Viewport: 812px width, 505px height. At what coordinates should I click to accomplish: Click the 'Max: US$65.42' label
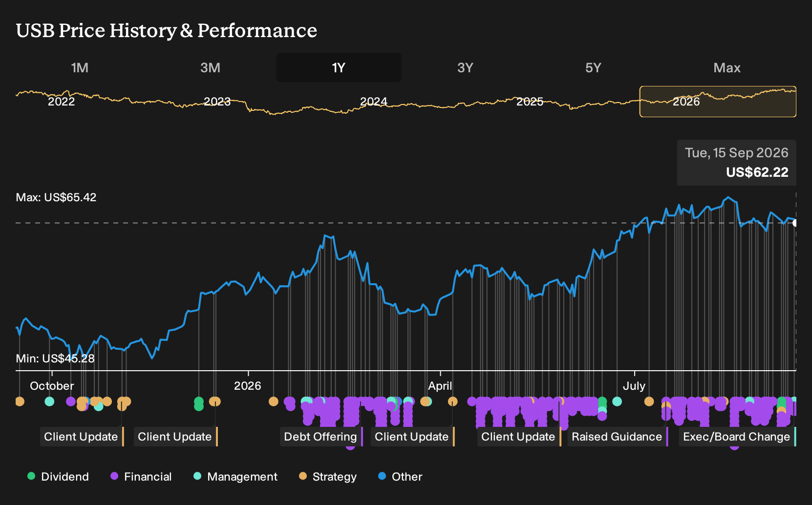(x=56, y=197)
